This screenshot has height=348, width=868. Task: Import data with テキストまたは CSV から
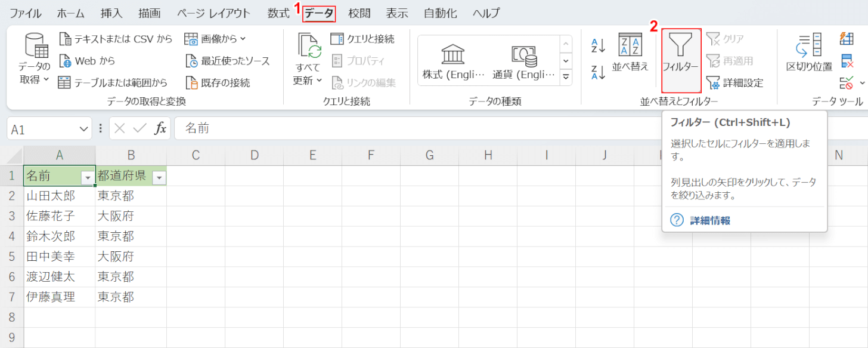(x=117, y=38)
